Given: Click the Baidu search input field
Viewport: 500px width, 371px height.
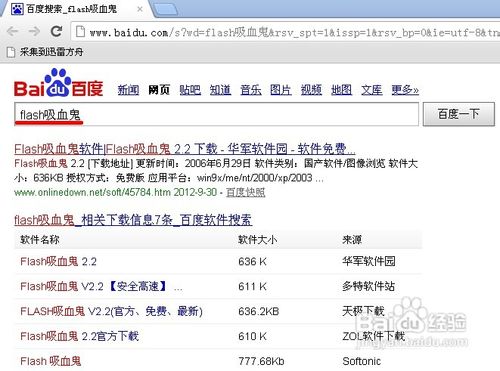Looking at the screenshot, I should pos(216,114).
